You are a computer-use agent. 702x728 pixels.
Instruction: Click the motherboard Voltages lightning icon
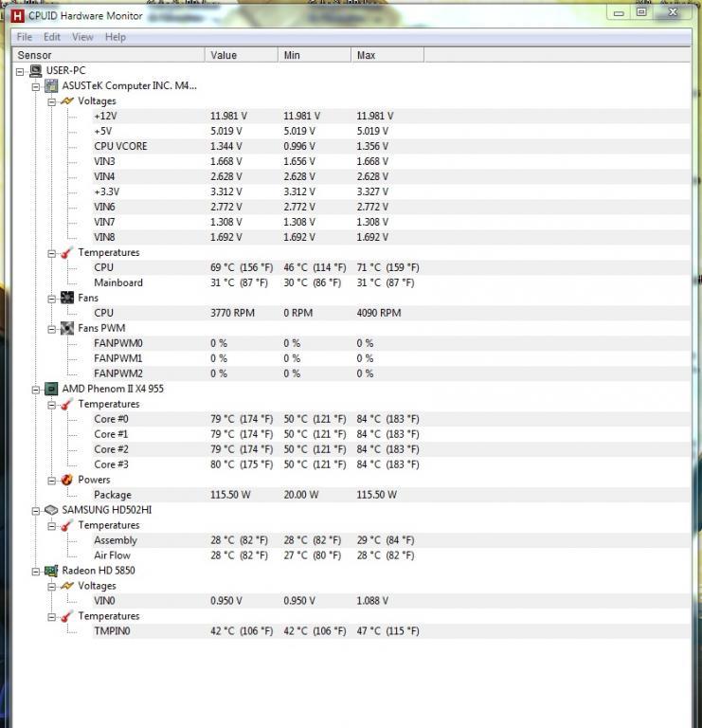[x=67, y=100]
